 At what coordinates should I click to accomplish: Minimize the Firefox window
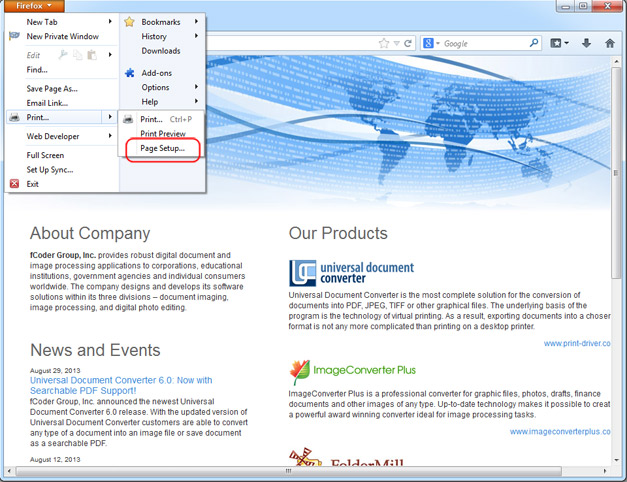point(565,6)
